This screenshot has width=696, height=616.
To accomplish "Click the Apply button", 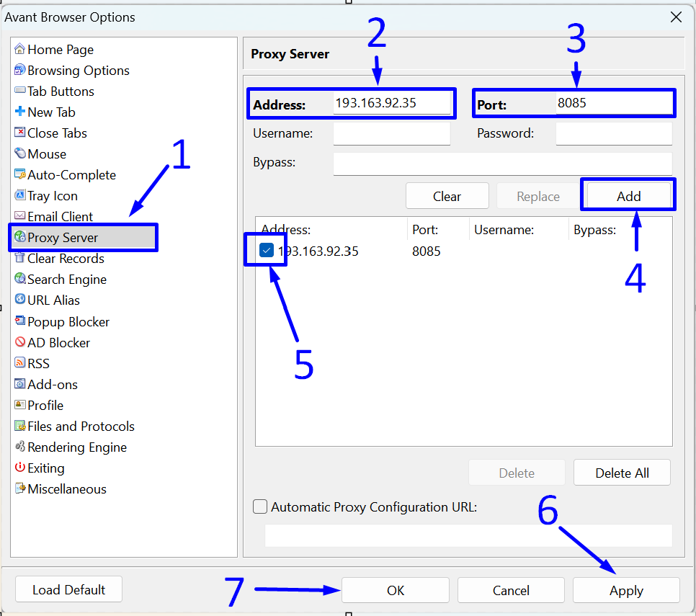I will tap(626, 591).
